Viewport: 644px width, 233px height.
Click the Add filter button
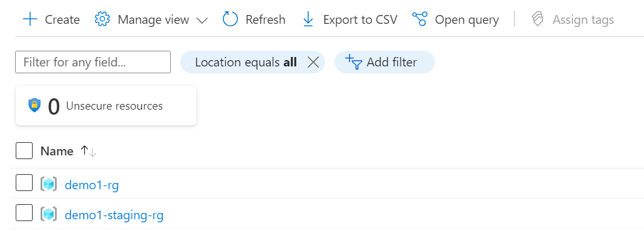pyautogui.click(x=384, y=62)
